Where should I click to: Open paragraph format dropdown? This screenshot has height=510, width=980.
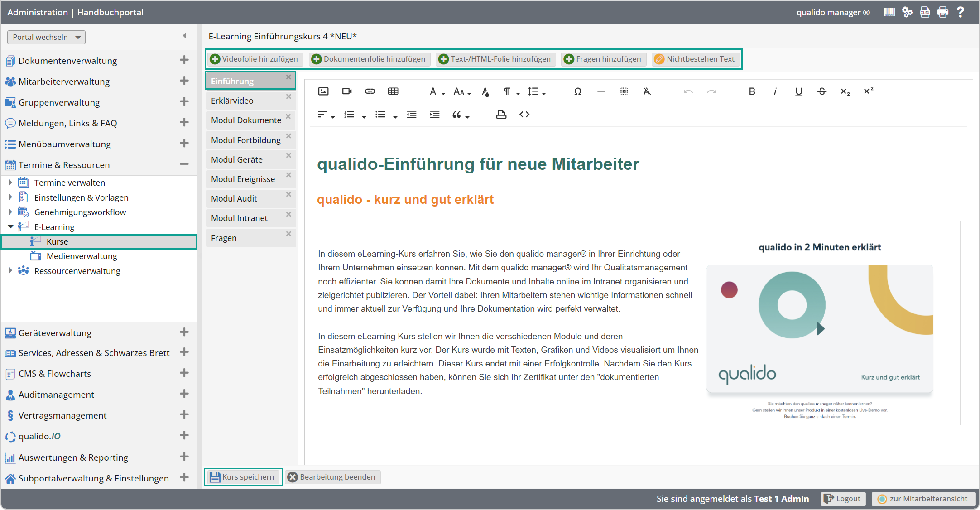pos(512,91)
